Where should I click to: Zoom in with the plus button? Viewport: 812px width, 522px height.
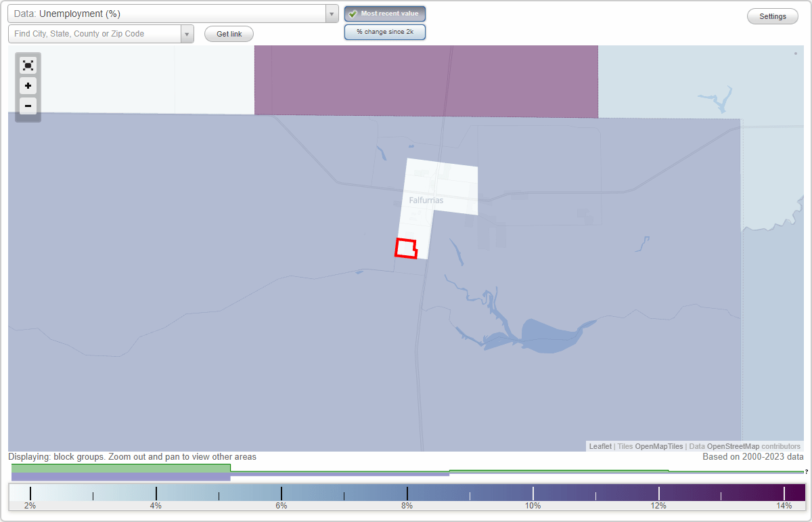28,85
